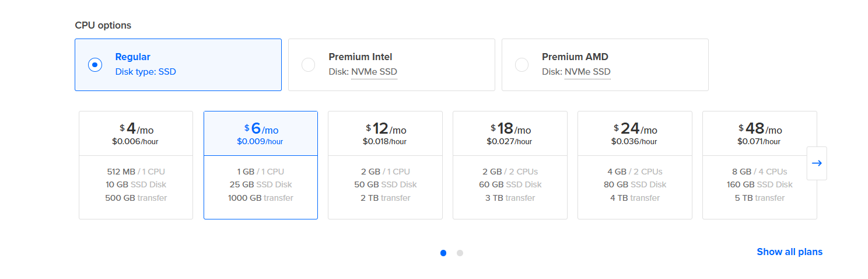Choose the Premium AMD radio button
The height and width of the screenshot is (279, 868).
tap(521, 65)
